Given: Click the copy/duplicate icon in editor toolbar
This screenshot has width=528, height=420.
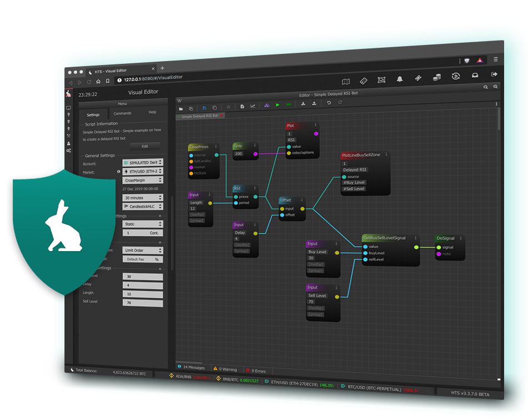Looking at the screenshot, I should click(x=215, y=108).
